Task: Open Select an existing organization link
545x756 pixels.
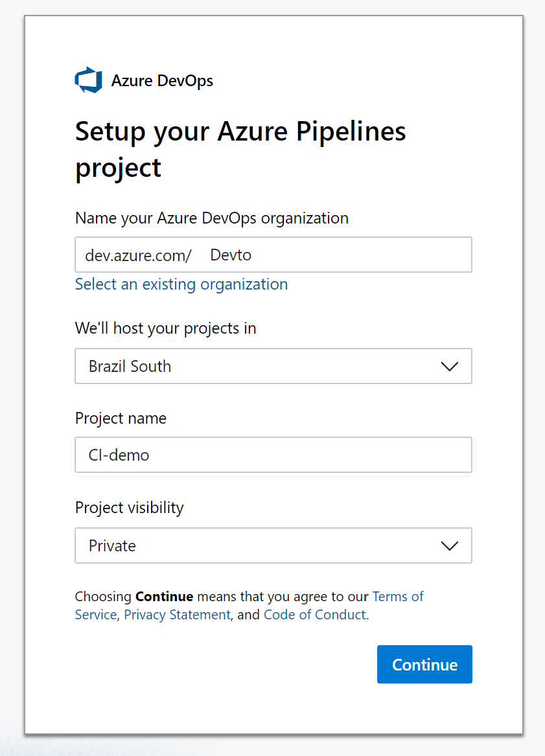Action: pos(181,284)
